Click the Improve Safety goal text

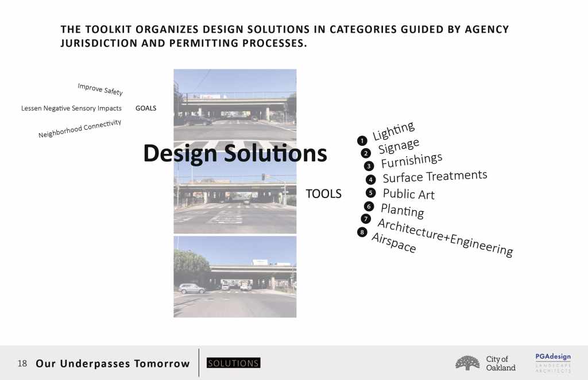100,89
